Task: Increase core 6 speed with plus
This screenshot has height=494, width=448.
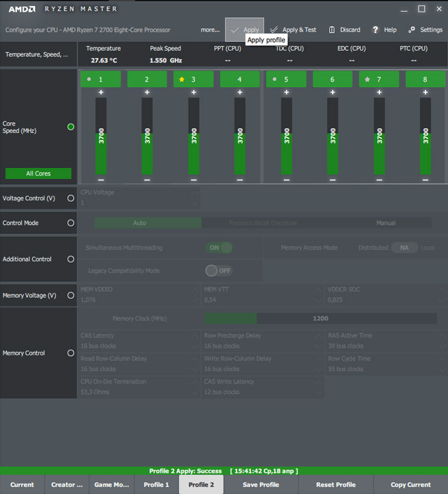Action: pos(333,93)
